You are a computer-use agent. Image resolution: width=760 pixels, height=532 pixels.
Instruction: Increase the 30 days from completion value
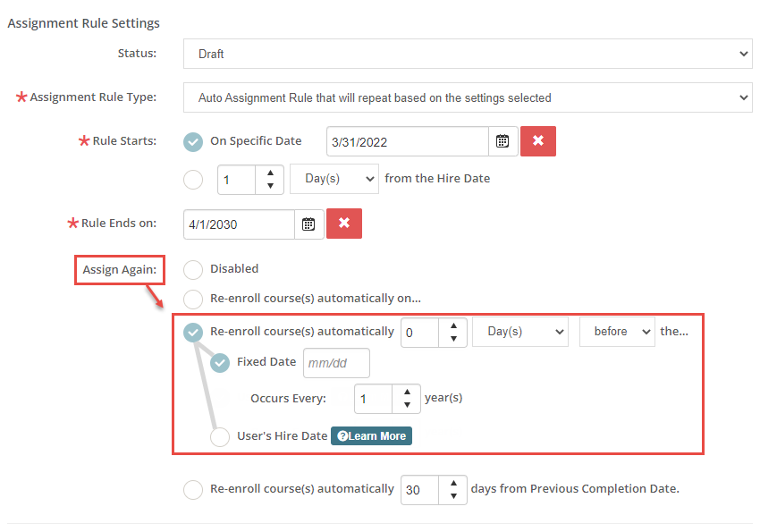click(x=453, y=483)
